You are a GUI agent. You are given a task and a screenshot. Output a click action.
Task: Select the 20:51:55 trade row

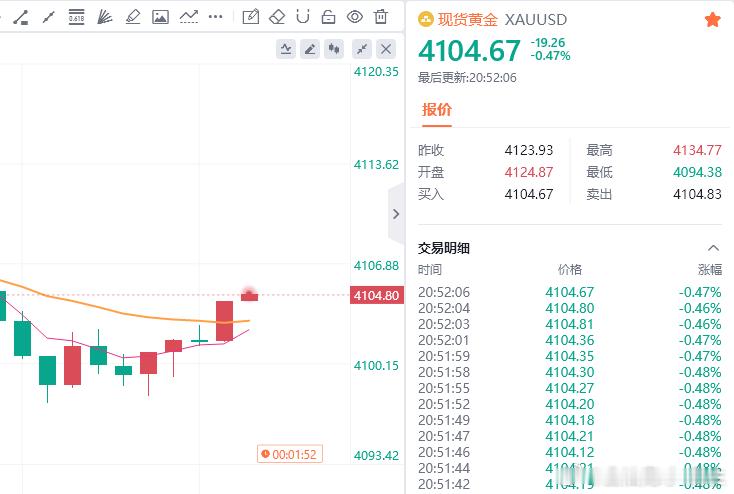pos(570,388)
